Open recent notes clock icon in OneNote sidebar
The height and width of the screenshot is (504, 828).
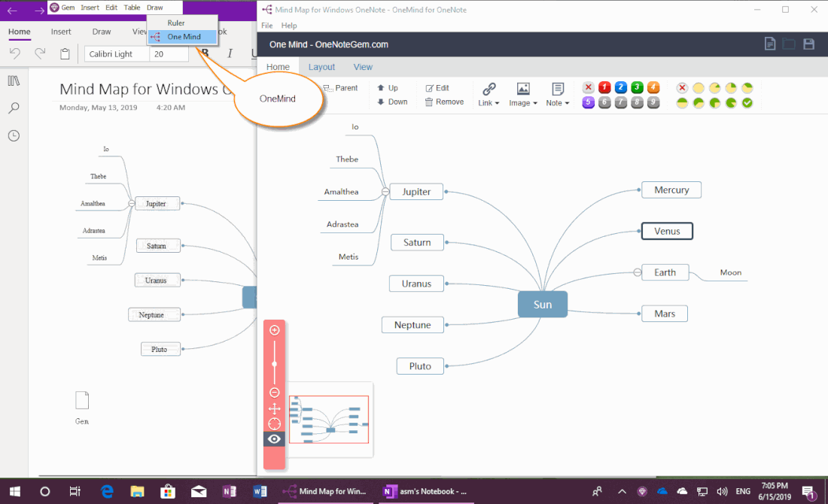(x=14, y=135)
